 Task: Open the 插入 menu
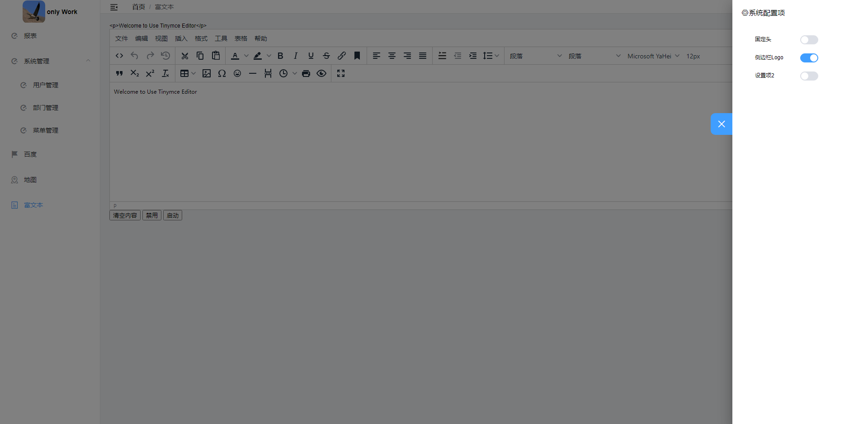181,38
